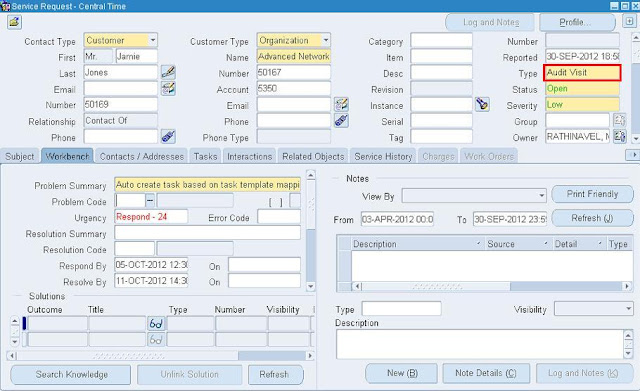Click the pen icon beside Last name Jones
The width and height of the screenshot is (640, 391).
coord(168,72)
